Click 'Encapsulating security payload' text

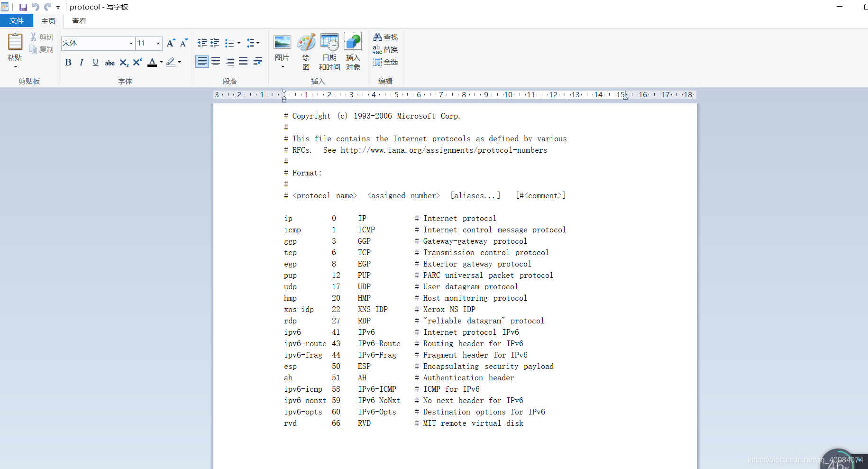point(488,367)
